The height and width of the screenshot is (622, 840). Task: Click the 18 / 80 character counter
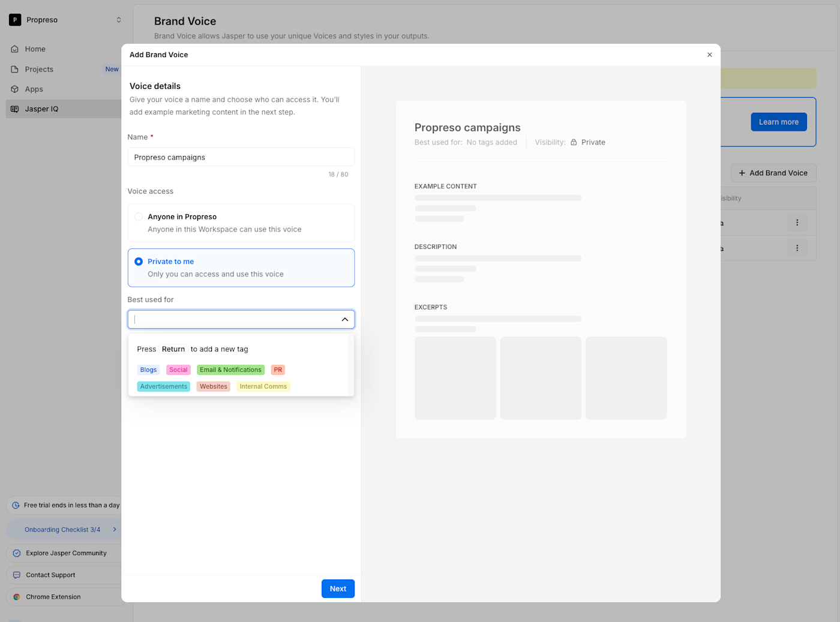338,175
